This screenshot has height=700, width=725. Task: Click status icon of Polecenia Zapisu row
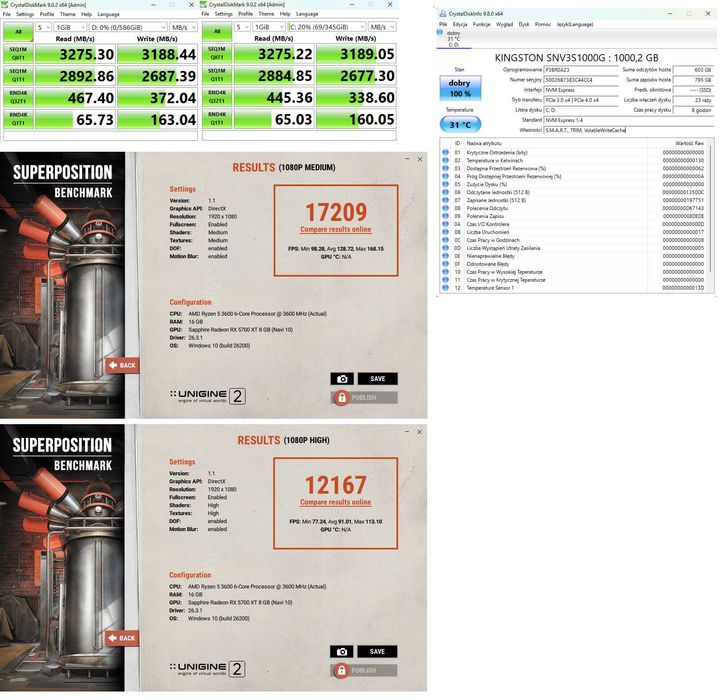click(x=445, y=216)
